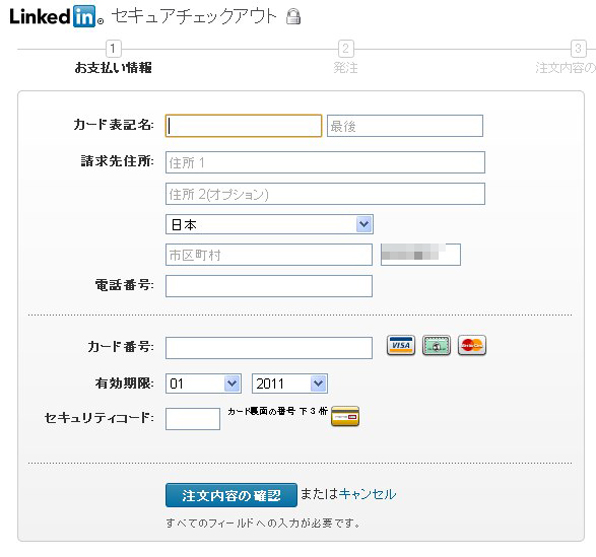Click the MasterCard icon
596x557 pixels.
pyautogui.click(x=472, y=345)
